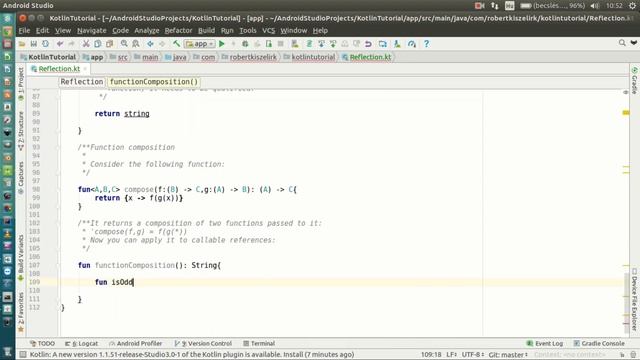Screen dimensions: 640x360
Task: Click the tool window quick-access icon
Action: click(x=23, y=355)
